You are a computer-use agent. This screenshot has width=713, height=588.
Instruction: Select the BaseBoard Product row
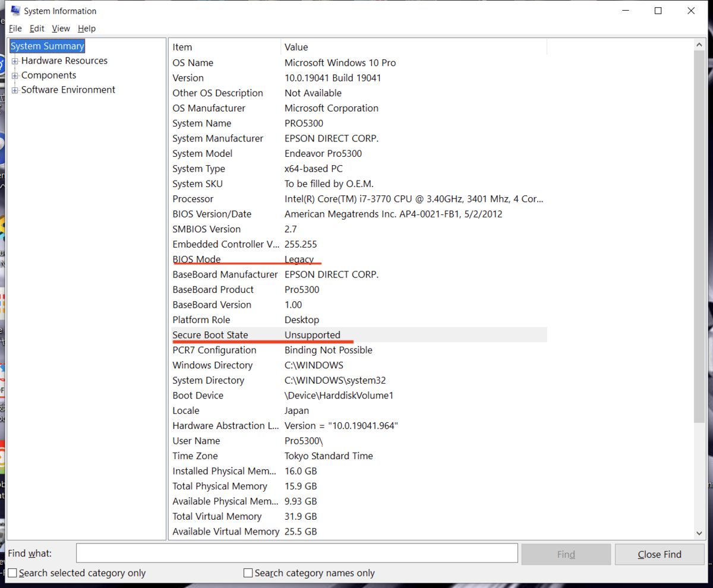coord(359,290)
